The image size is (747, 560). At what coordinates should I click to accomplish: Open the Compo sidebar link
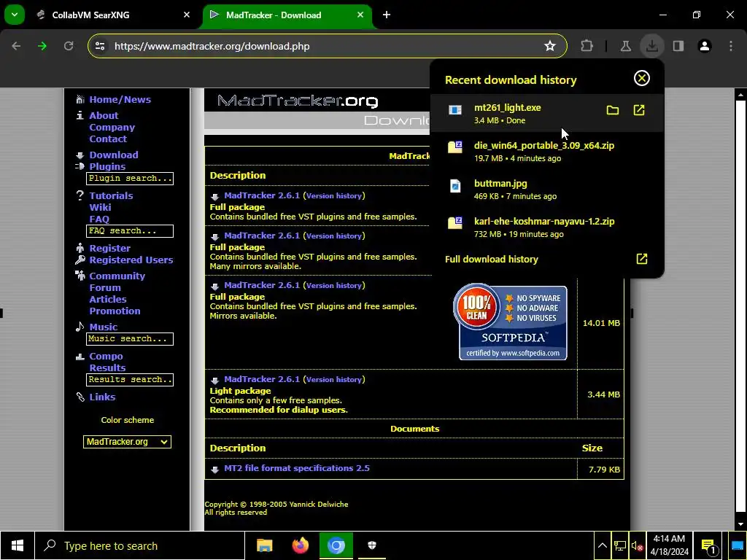tap(106, 356)
